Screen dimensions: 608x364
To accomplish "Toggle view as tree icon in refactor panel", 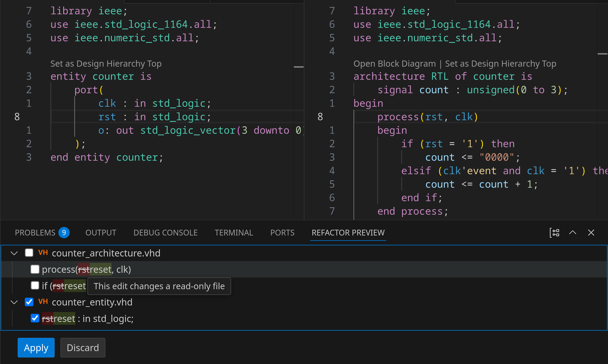I will tap(555, 232).
